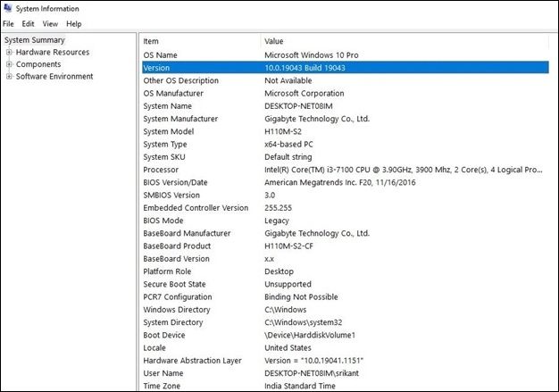Select the Time Zone row
Screen dimensions: 559x392
pyautogui.click(x=163, y=386)
